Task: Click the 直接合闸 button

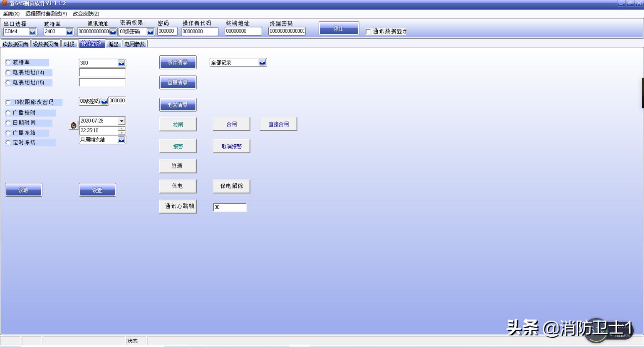Action: [x=278, y=124]
